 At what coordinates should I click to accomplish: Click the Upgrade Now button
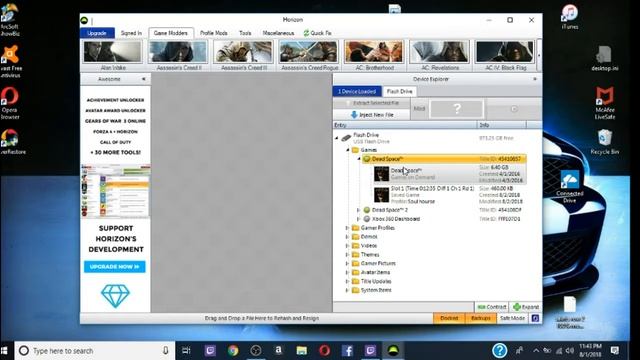pos(115,267)
